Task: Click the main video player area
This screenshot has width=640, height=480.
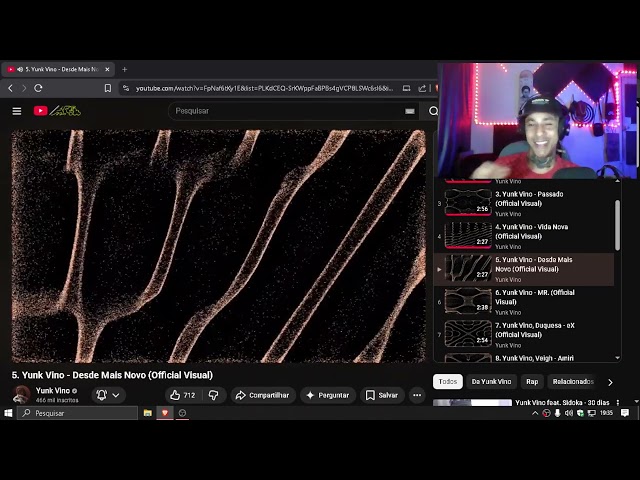Action: (218, 246)
